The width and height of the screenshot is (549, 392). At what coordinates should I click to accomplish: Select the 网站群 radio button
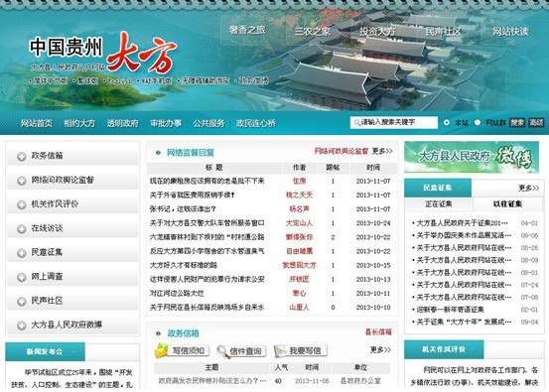pos(478,122)
